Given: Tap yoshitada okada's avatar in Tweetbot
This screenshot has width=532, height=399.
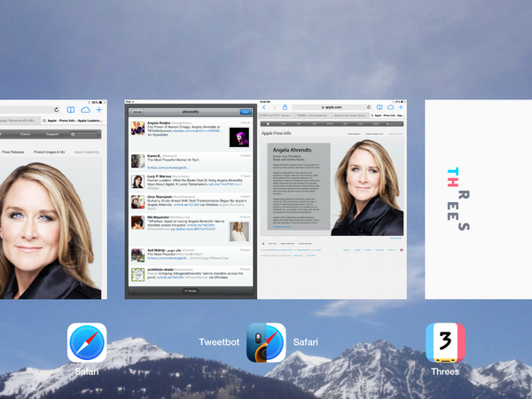Looking at the screenshot, I should [137, 275].
